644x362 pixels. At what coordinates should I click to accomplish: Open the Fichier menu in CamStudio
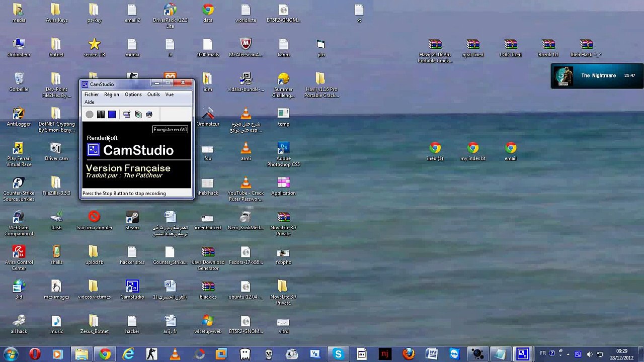92,95
